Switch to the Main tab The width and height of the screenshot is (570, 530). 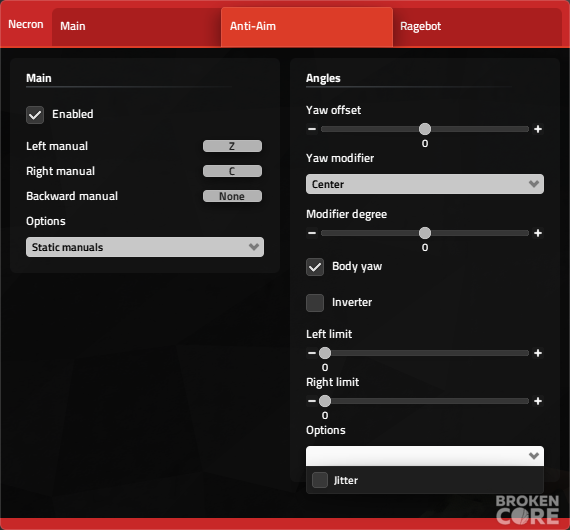[x=136, y=27]
